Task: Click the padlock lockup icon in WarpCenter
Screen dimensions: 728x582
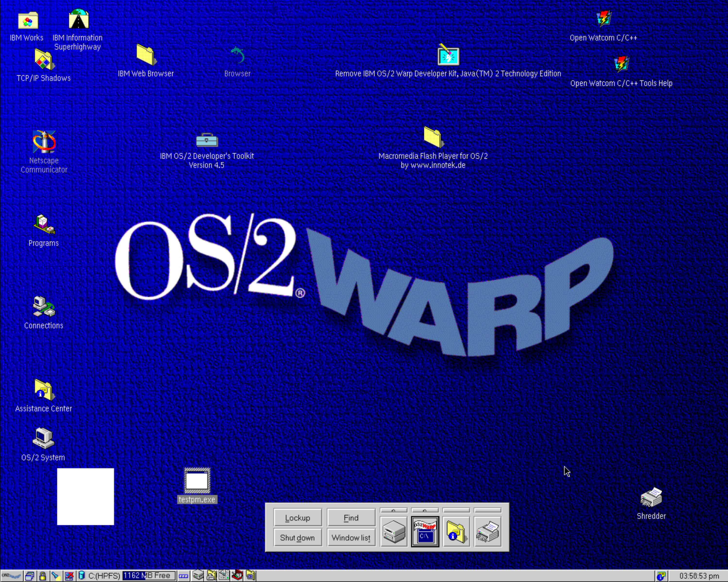Action: click(x=42, y=576)
